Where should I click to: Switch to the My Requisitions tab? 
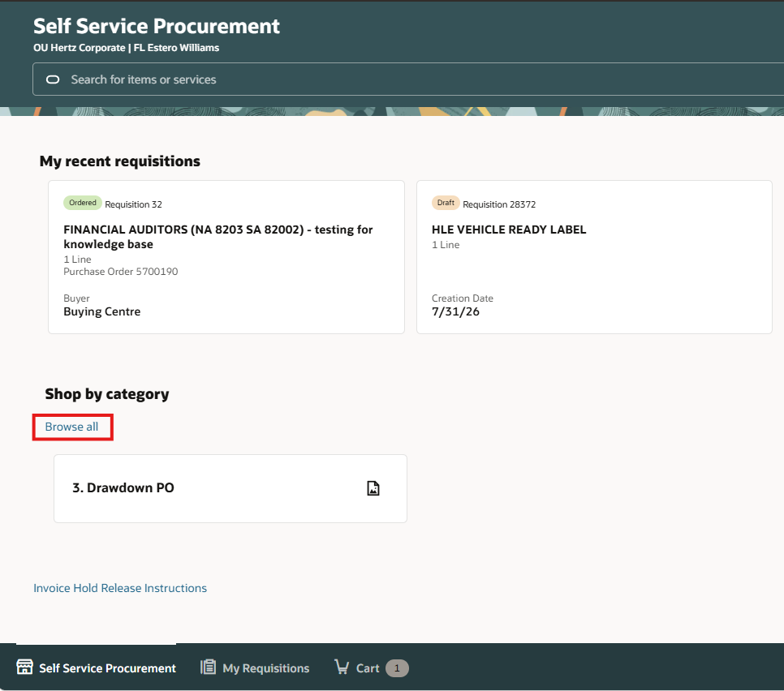[x=255, y=668]
